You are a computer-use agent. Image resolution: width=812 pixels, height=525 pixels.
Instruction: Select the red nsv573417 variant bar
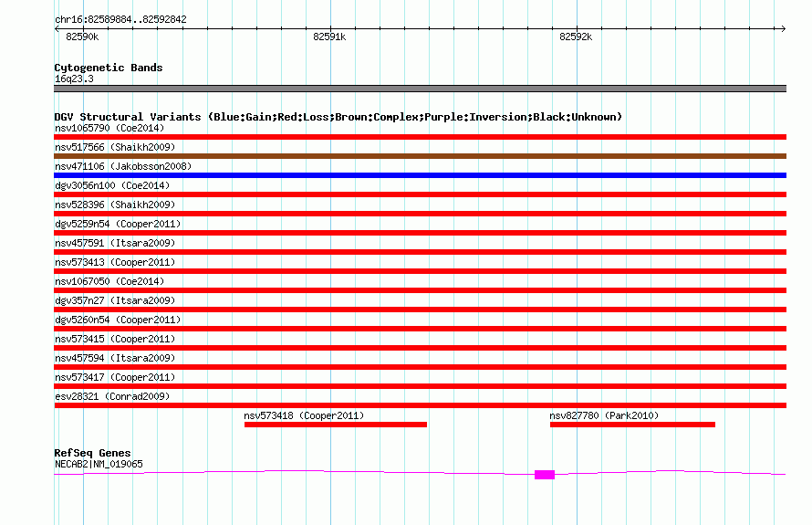(x=420, y=386)
